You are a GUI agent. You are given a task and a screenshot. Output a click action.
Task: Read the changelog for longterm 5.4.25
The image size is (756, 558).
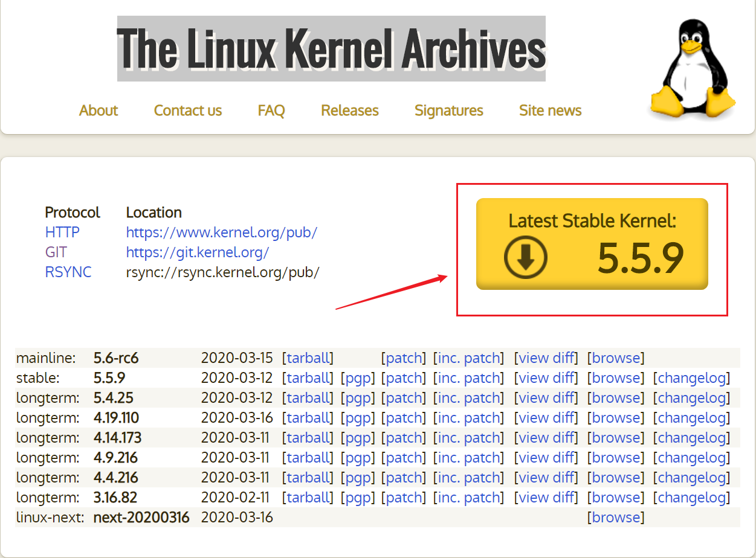coord(692,398)
